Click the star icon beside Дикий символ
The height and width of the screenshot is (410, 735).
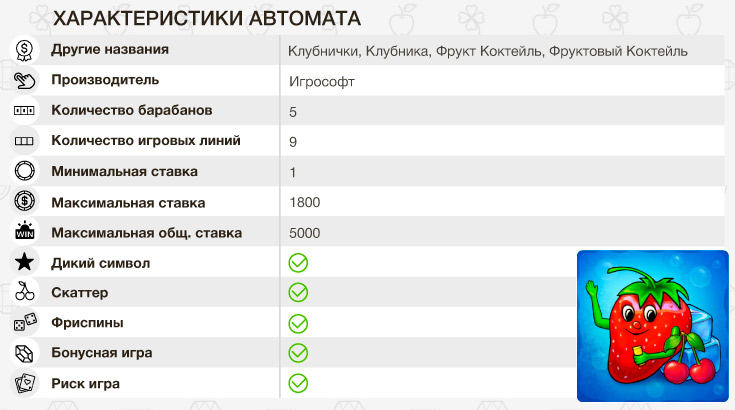[25, 263]
